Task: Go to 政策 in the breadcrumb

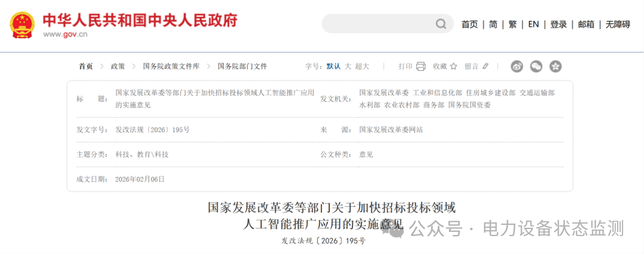Action: click(x=118, y=66)
